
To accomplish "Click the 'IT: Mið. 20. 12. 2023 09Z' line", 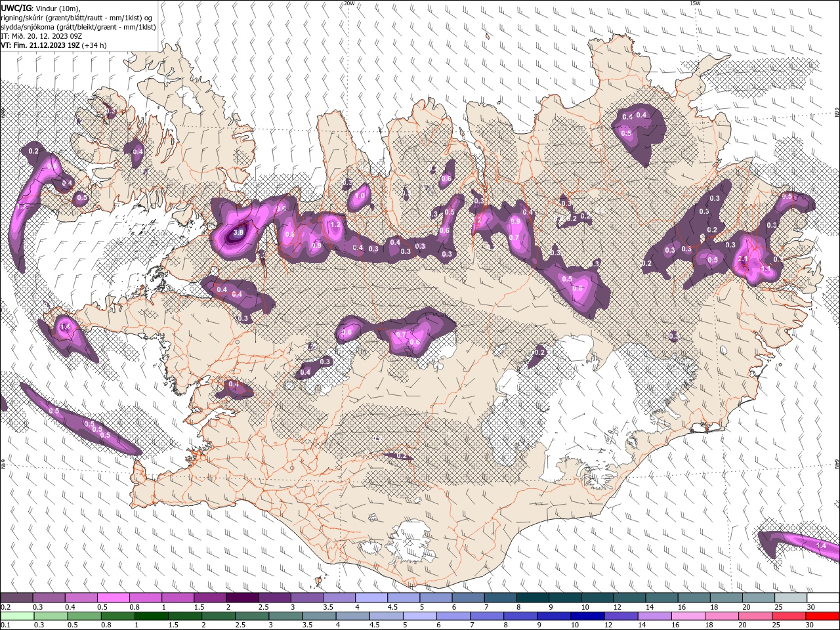I will pyautogui.click(x=41, y=36).
